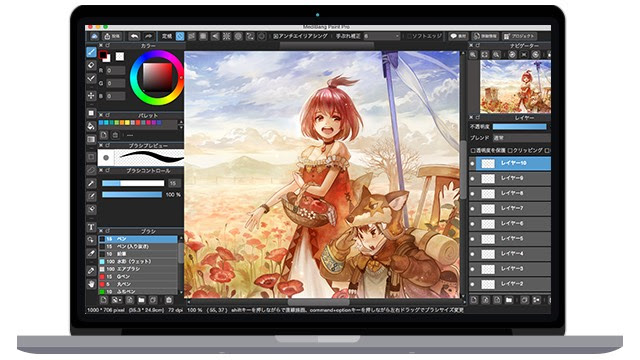Click the foreground black color swatch
This screenshot has height=360, width=640.
102,55
